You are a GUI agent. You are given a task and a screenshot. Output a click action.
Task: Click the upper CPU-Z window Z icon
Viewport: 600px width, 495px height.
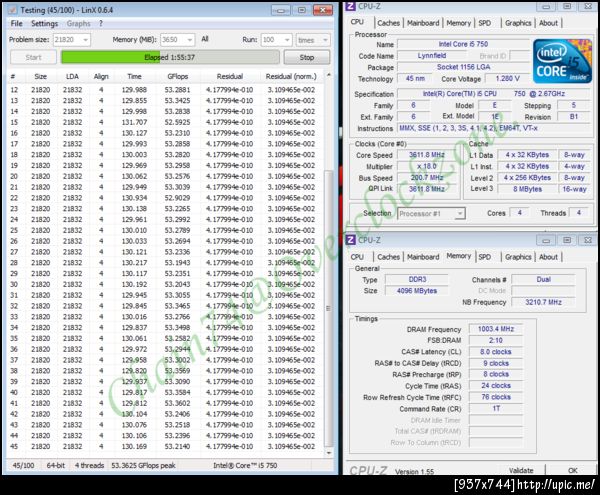[x=350, y=6]
